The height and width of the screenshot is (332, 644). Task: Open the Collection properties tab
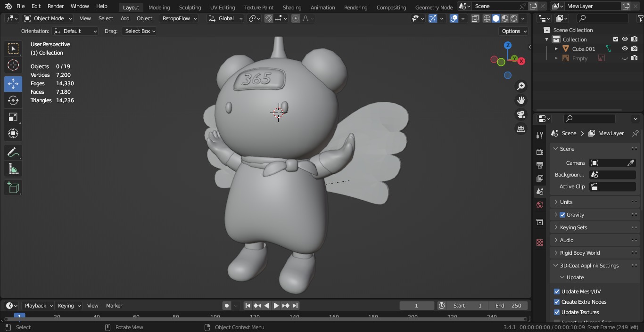coord(540,222)
